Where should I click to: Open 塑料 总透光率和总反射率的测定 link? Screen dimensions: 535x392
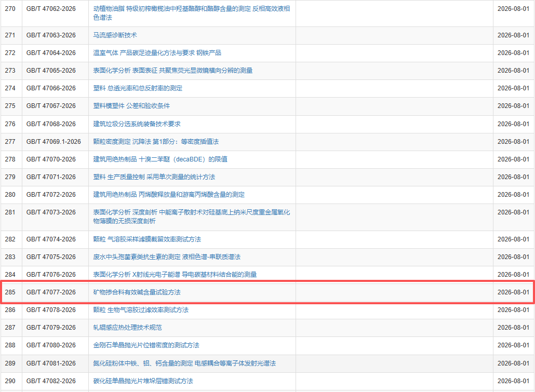(138, 88)
